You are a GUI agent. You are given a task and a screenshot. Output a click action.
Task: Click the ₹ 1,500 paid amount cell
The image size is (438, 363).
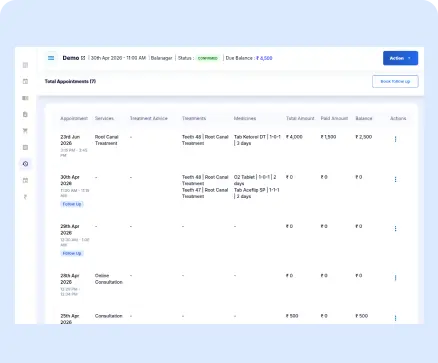[x=328, y=137]
